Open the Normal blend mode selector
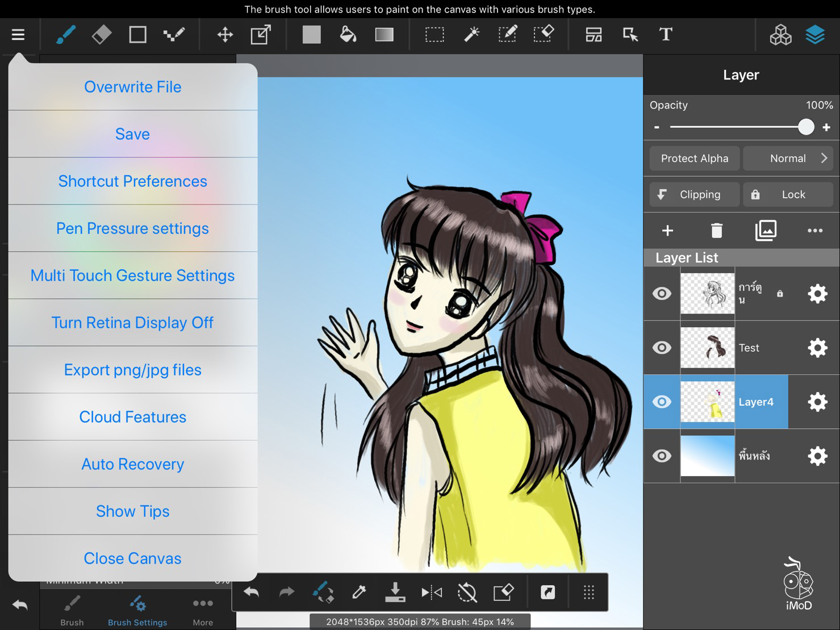The height and width of the screenshot is (630, 840). click(x=788, y=158)
